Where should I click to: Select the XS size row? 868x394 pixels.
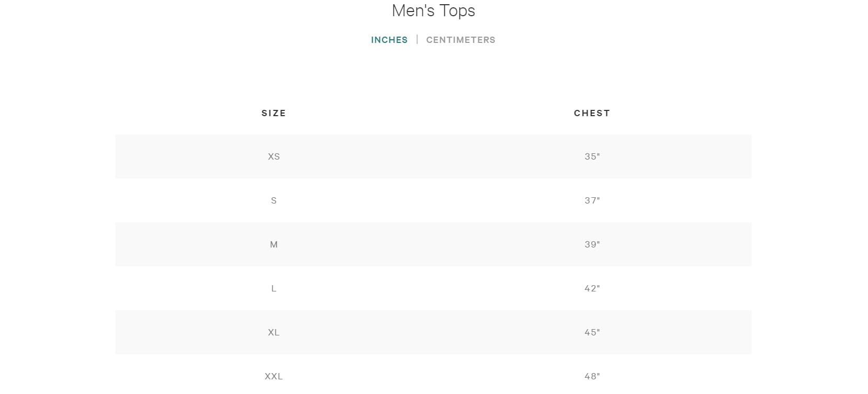coord(433,156)
